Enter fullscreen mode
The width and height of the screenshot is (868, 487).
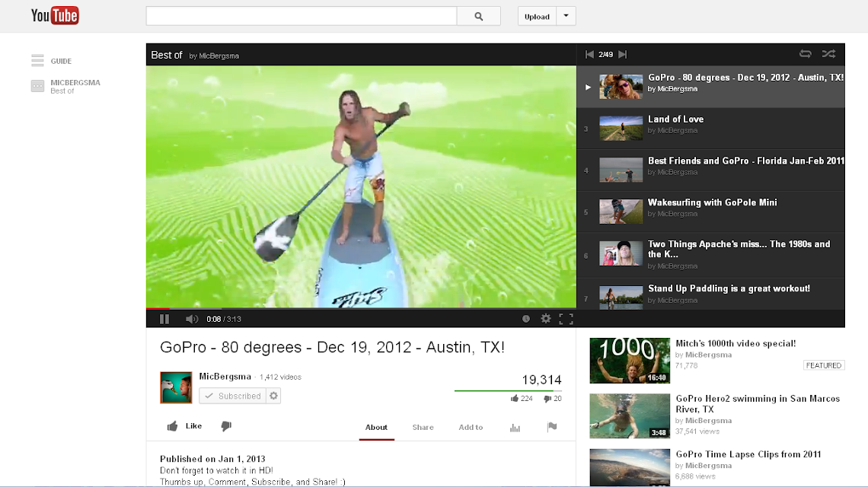(566, 319)
